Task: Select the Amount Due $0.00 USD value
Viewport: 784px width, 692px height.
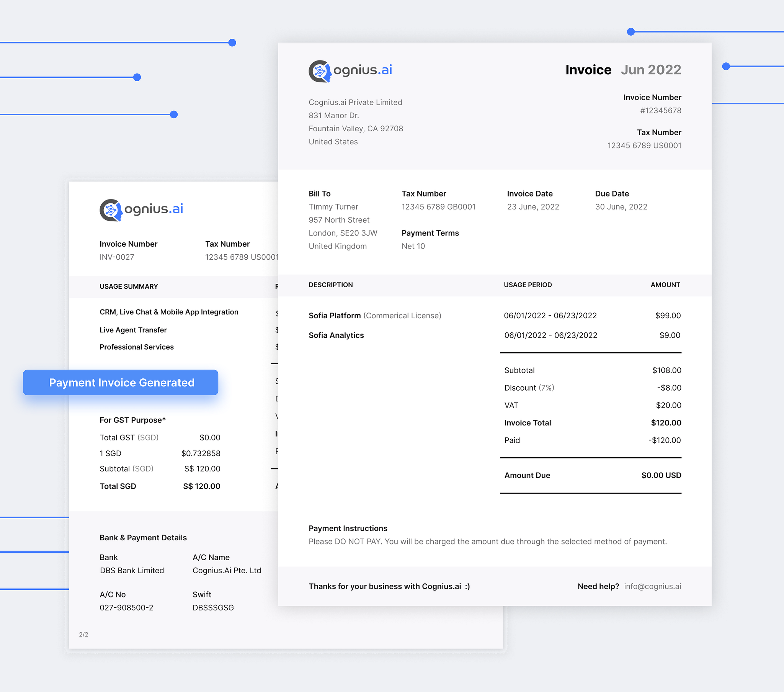Action: (661, 475)
